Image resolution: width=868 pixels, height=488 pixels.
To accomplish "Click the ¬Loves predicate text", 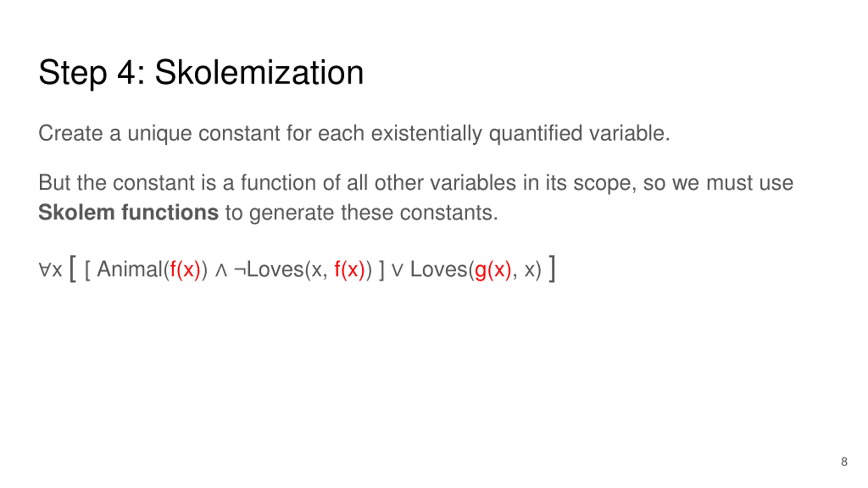I will click(269, 270).
